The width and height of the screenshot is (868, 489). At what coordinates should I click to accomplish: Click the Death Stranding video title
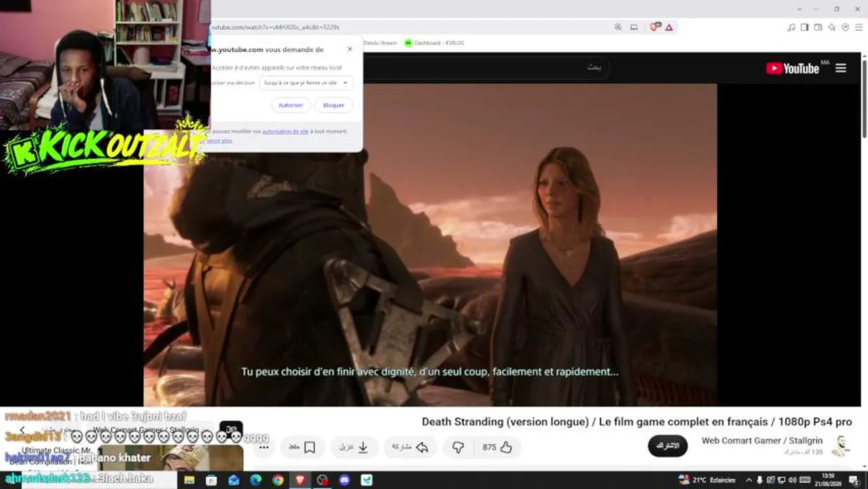636,422
